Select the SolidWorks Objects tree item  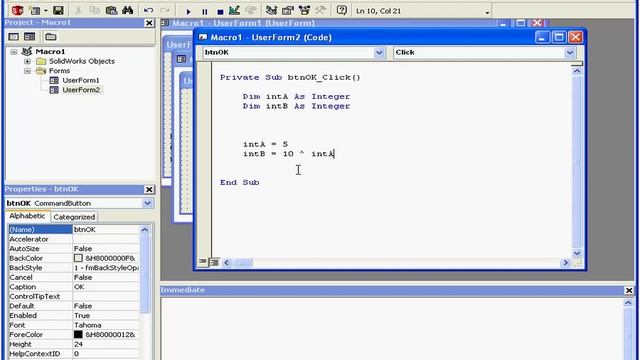pyautogui.click(x=82, y=61)
